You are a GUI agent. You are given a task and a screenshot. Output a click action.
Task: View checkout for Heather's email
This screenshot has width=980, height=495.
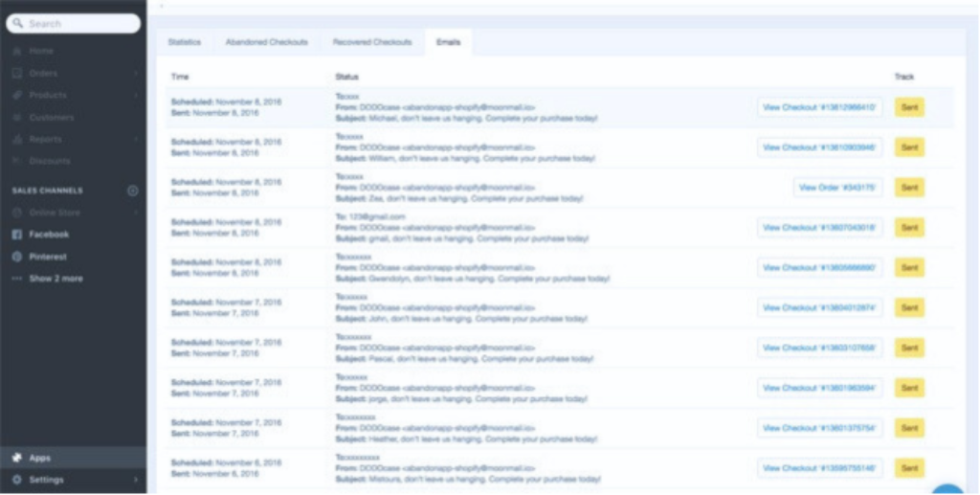819,428
